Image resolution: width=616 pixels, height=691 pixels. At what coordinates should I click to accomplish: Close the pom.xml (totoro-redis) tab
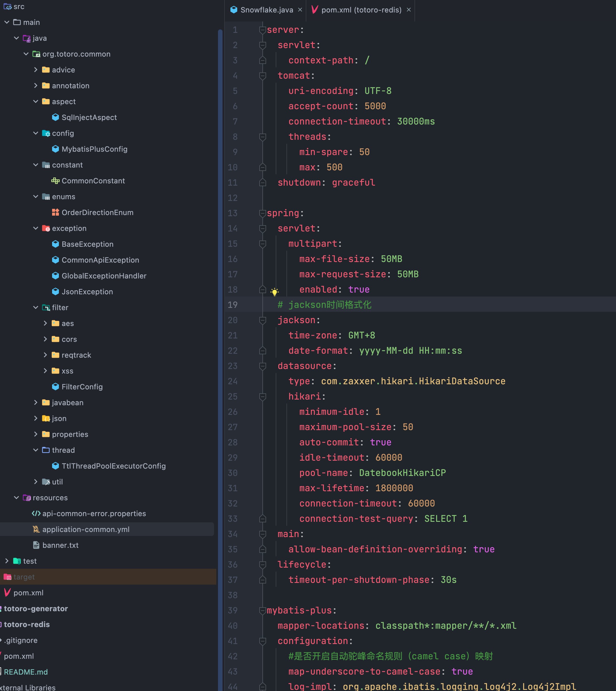[408, 10]
